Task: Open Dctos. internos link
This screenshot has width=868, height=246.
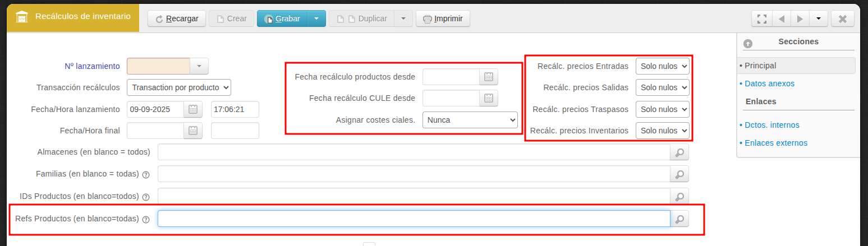Action: (x=771, y=125)
